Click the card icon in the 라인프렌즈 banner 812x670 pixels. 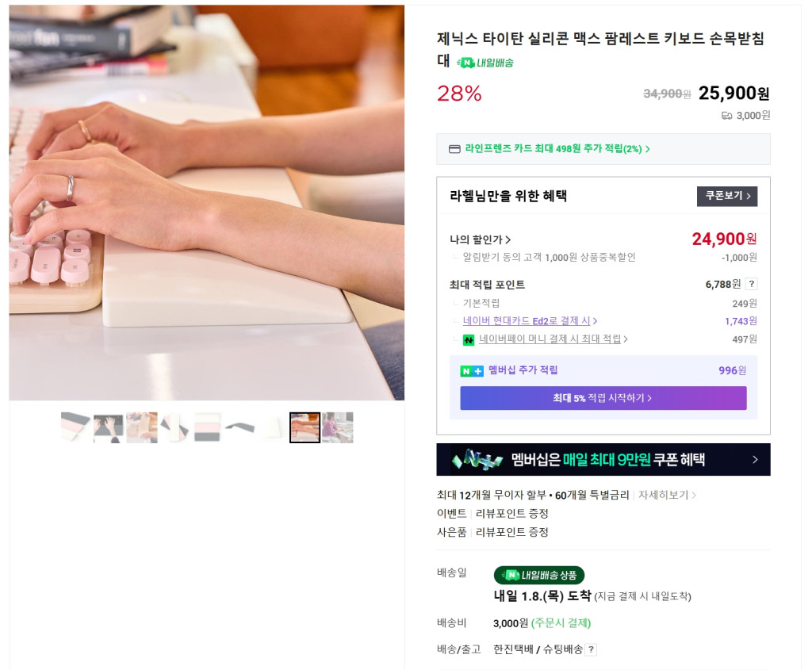point(454,149)
